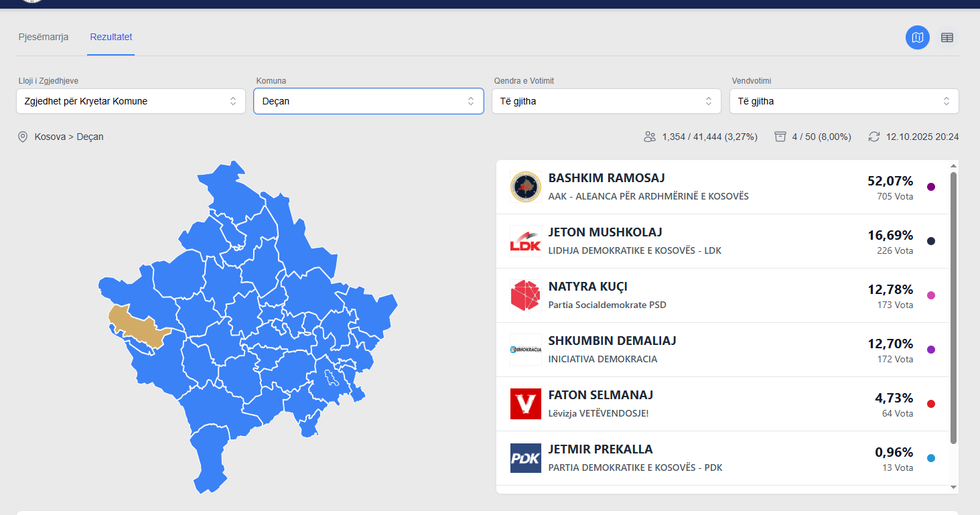Open the Lloji i Zgjedhjeve dropdown
The image size is (980, 515).
pyautogui.click(x=131, y=101)
